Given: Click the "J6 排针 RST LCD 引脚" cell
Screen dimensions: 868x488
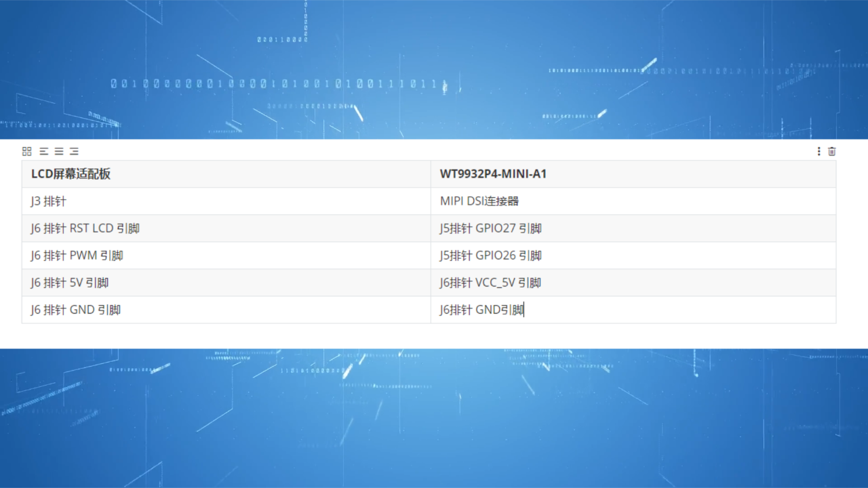Looking at the screenshot, I should [226, 228].
